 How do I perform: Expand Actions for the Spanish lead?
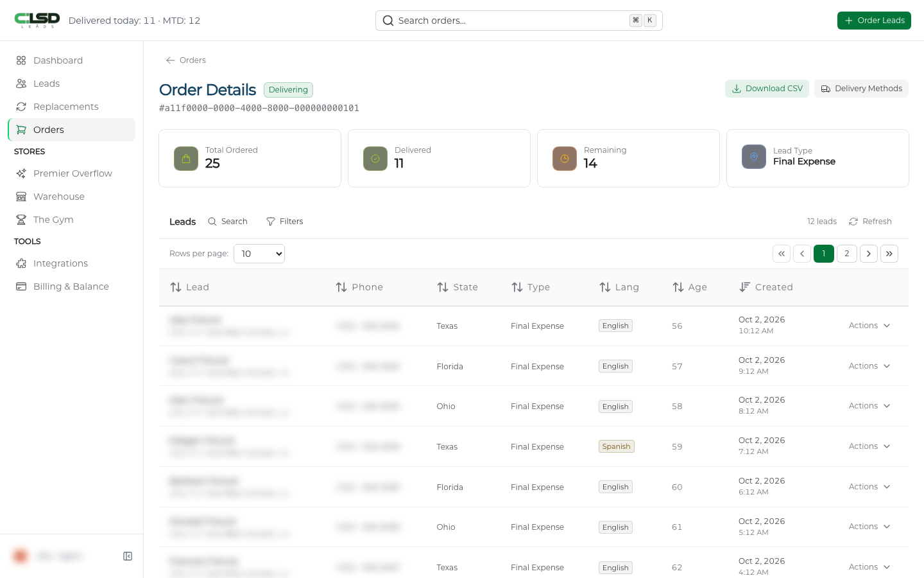(x=869, y=446)
